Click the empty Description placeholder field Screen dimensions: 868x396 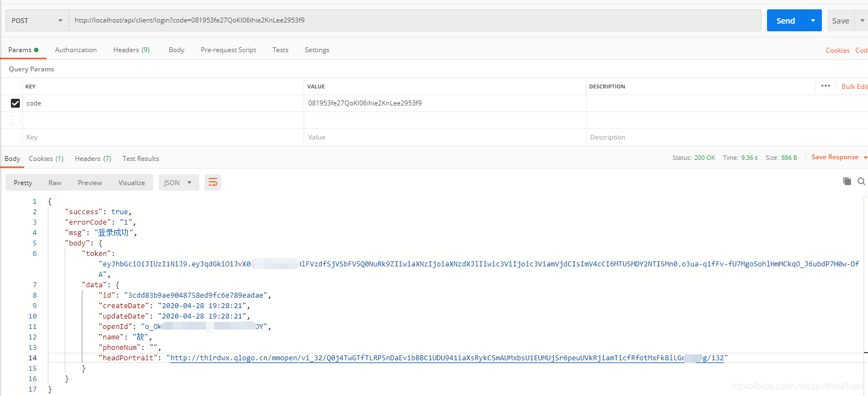click(x=727, y=137)
